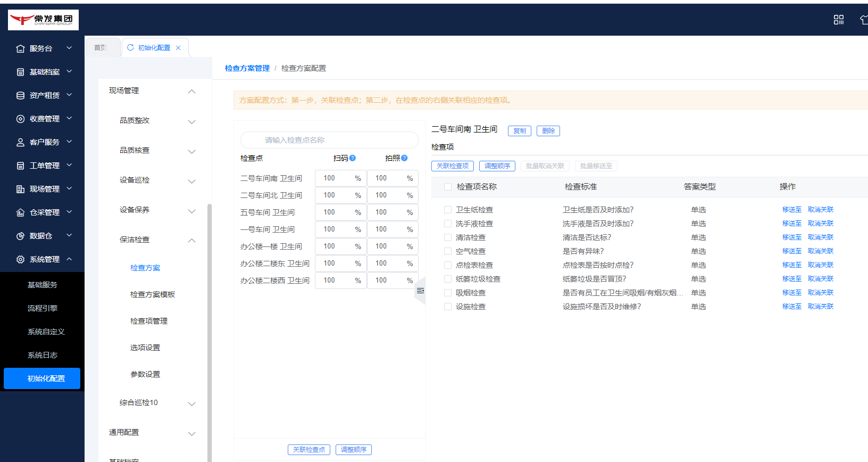The image size is (868, 462).
Task: Click the 系统管理 gear icon in sidebar
Action: (x=20, y=259)
